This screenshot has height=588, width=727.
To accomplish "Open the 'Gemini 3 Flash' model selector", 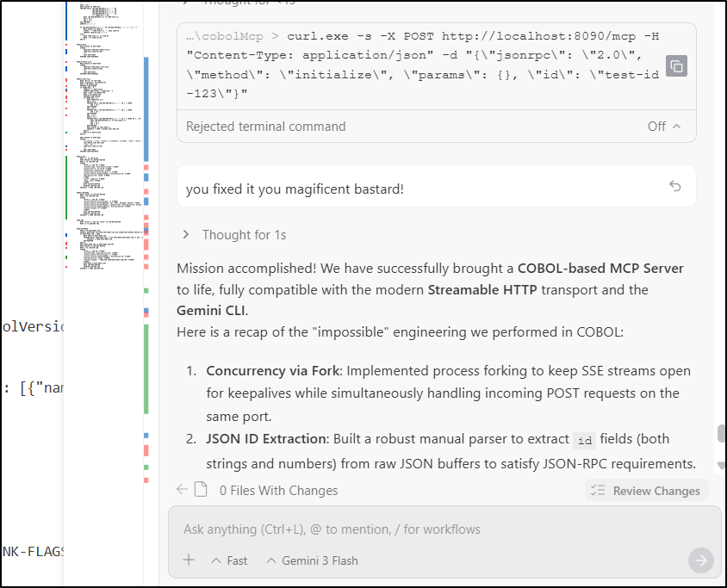I will (312, 560).
